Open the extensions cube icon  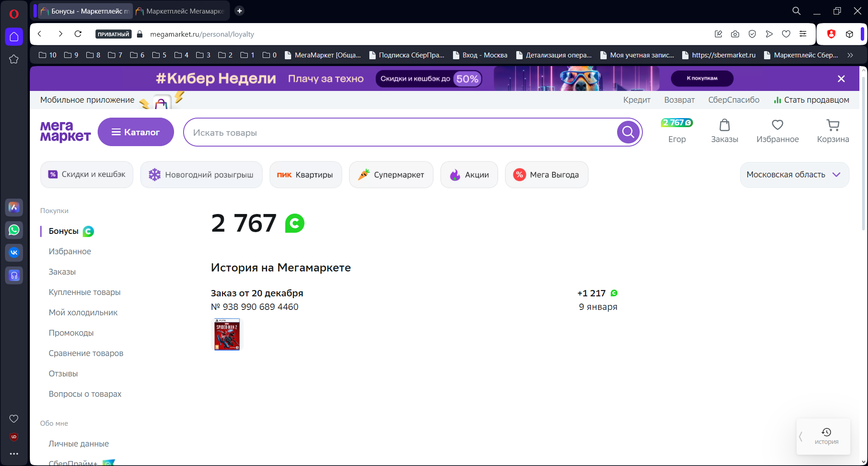[x=849, y=34]
